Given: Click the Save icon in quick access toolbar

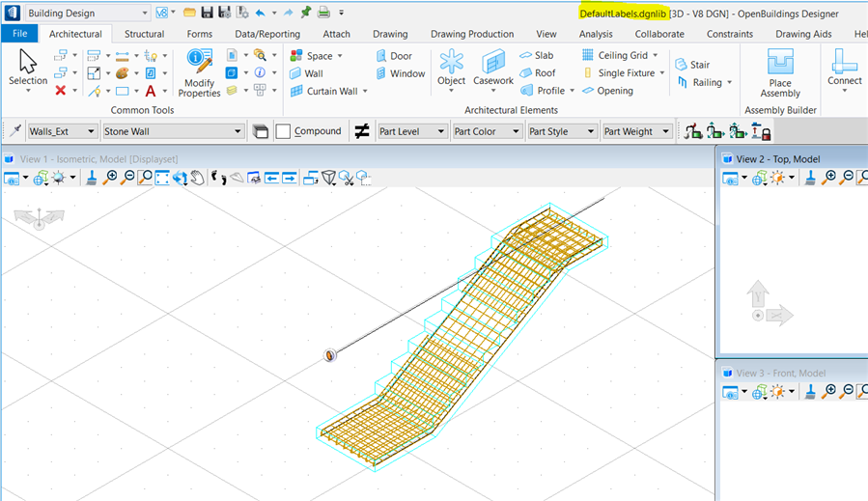Looking at the screenshot, I should click(207, 13).
